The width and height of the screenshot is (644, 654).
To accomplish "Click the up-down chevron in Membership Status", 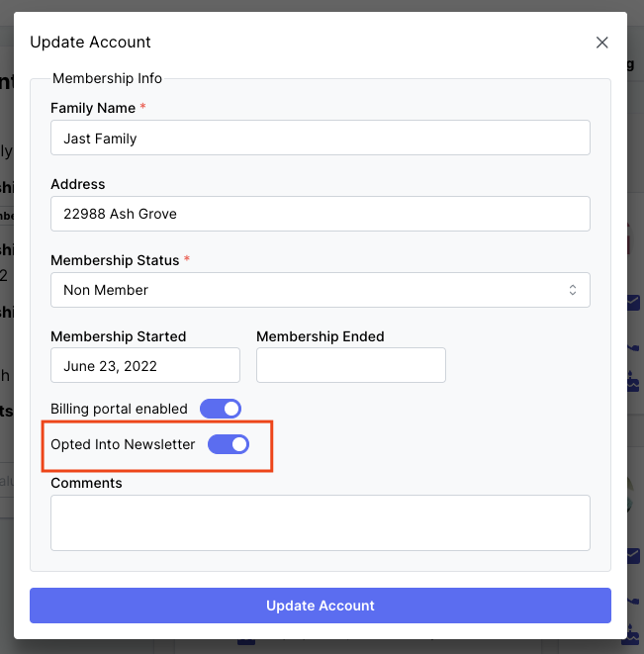I will (572, 290).
